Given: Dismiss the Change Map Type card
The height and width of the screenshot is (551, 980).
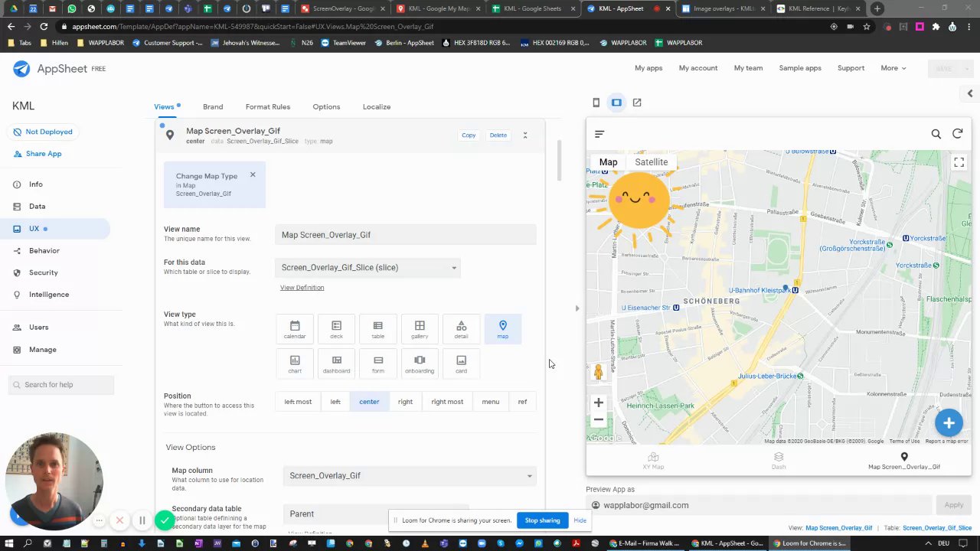Looking at the screenshot, I should click(x=253, y=175).
